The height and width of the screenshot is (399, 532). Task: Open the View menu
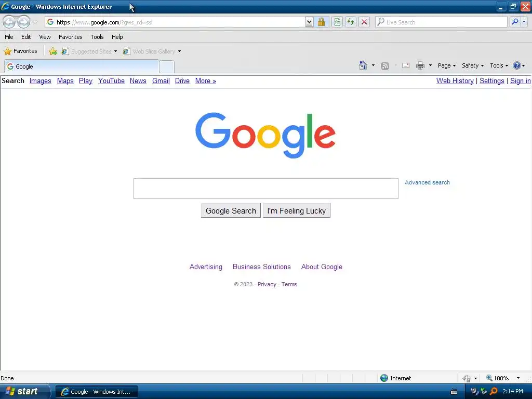click(x=45, y=37)
